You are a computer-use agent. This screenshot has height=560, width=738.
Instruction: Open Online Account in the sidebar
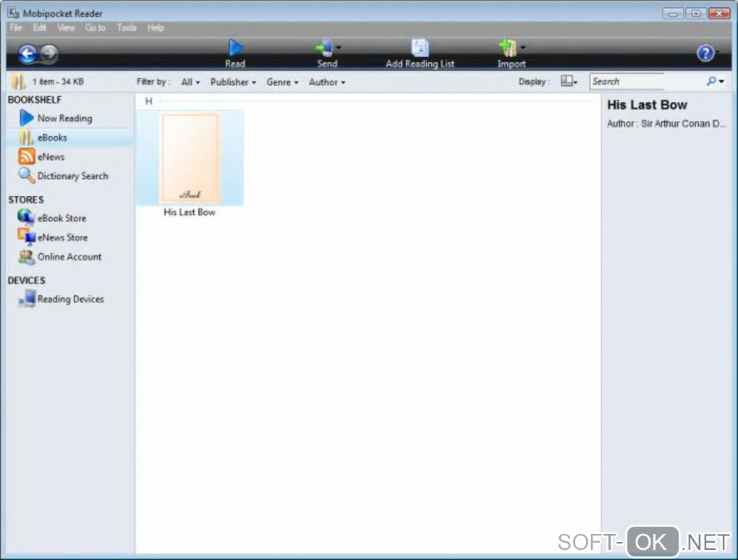click(71, 257)
